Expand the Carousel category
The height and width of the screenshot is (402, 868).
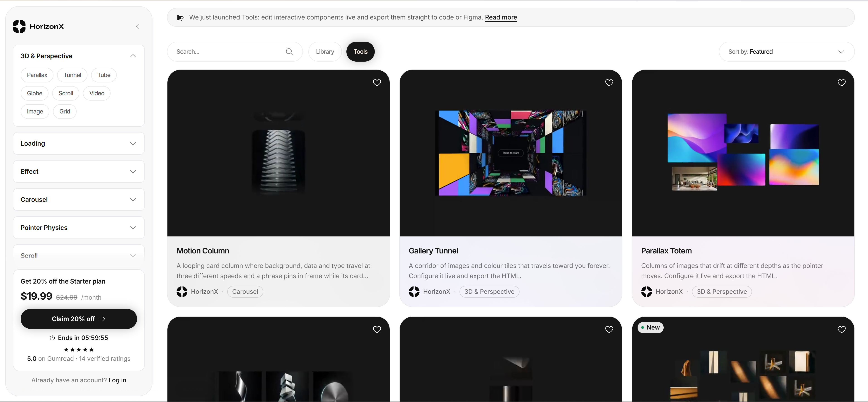click(x=79, y=200)
